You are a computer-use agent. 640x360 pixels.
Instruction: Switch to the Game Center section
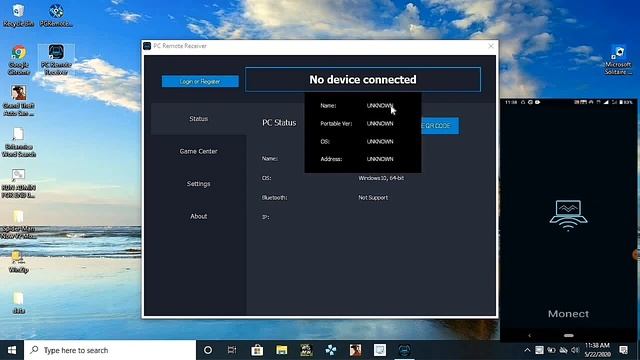(x=198, y=151)
